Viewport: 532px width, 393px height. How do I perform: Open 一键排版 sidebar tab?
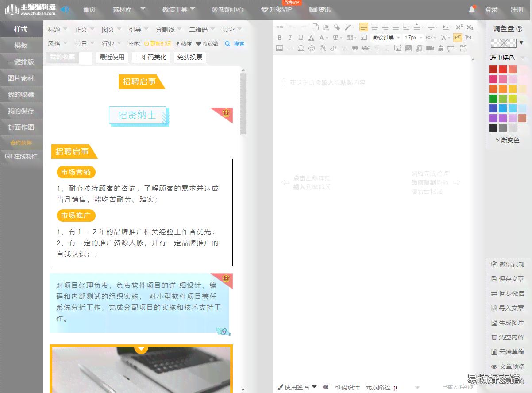tap(21, 62)
